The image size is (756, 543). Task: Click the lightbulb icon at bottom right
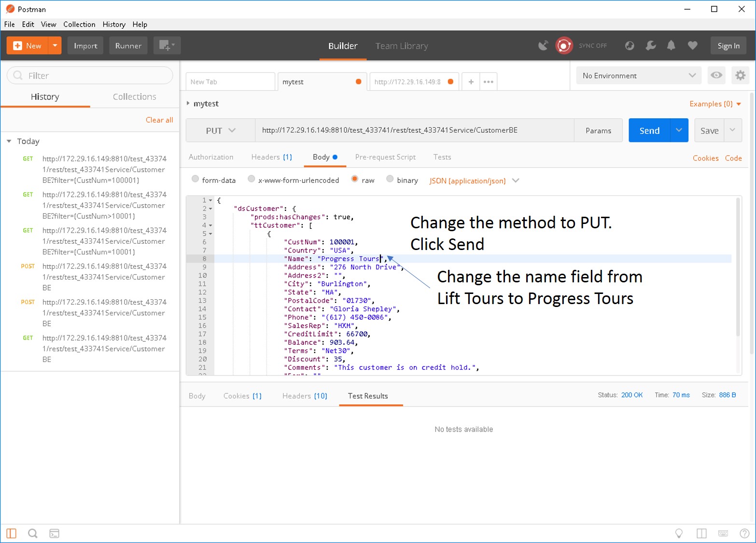[679, 533]
